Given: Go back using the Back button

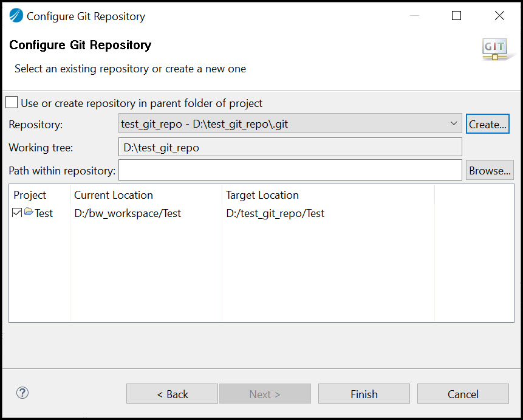Looking at the screenshot, I should tap(172, 393).
